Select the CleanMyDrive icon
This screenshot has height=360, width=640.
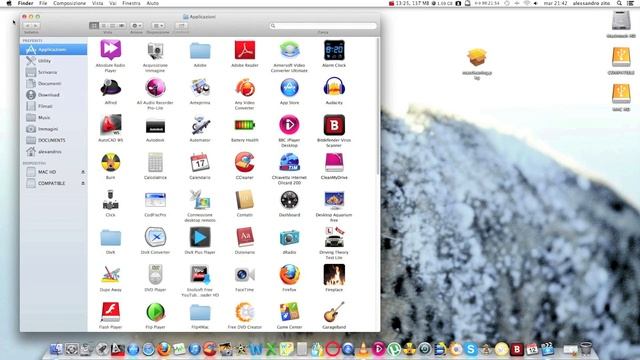coord(334,162)
